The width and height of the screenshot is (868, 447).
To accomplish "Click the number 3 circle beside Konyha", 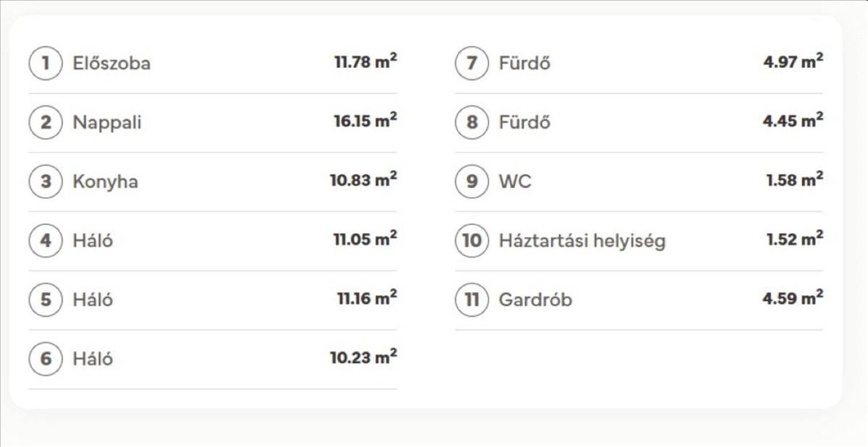I will point(46,182).
